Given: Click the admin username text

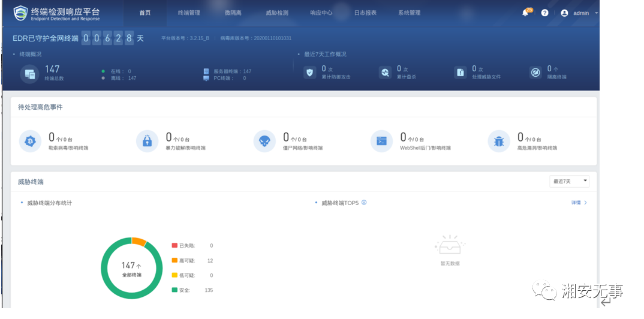Looking at the screenshot, I should 581,13.
